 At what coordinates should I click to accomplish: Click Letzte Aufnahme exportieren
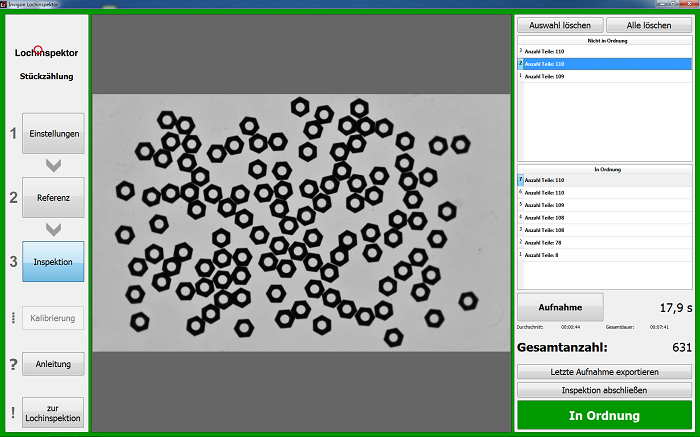[604, 372]
